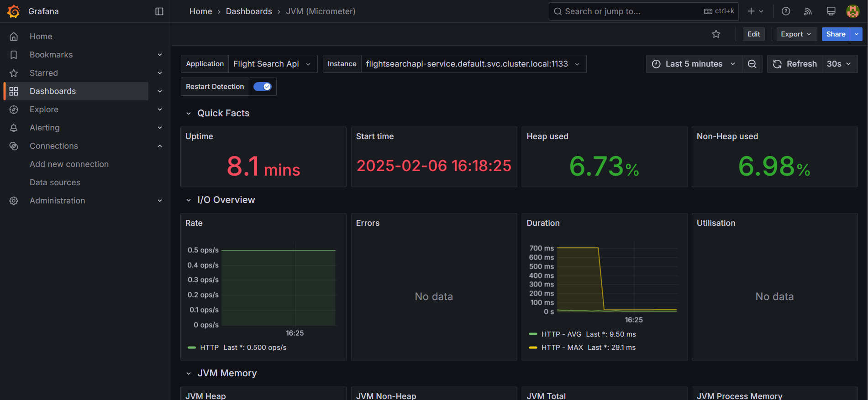The image size is (868, 400).
Task: Open the help question mark icon
Action: tap(786, 11)
